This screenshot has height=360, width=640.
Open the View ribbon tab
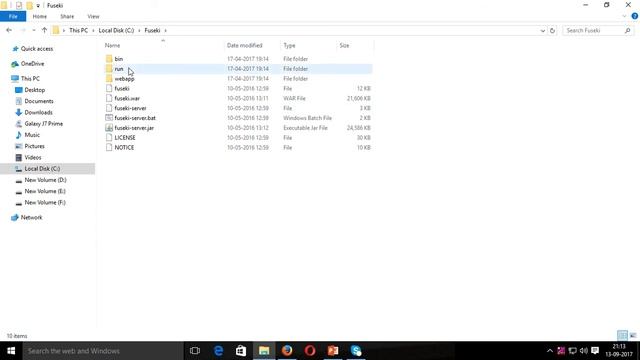pos(93,16)
